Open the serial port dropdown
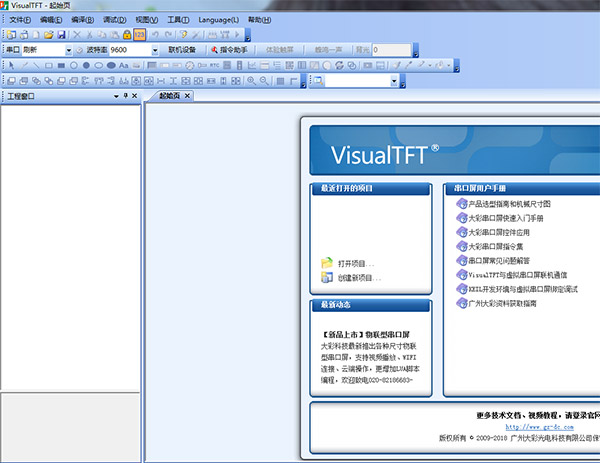600x463 pixels. [68, 50]
